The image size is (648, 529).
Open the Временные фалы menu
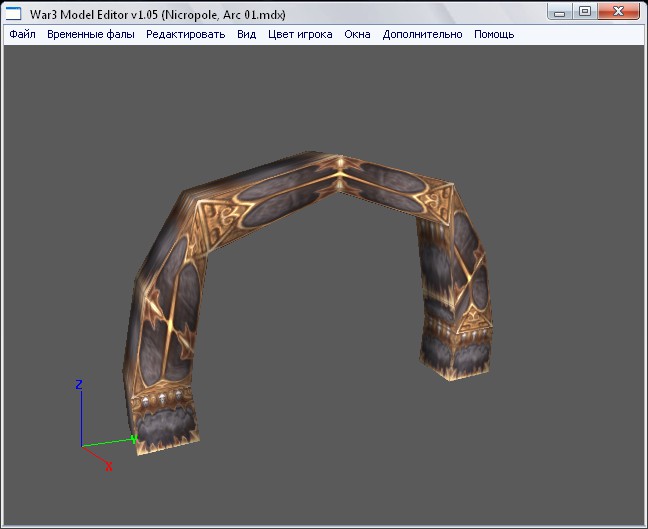click(x=91, y=34)
